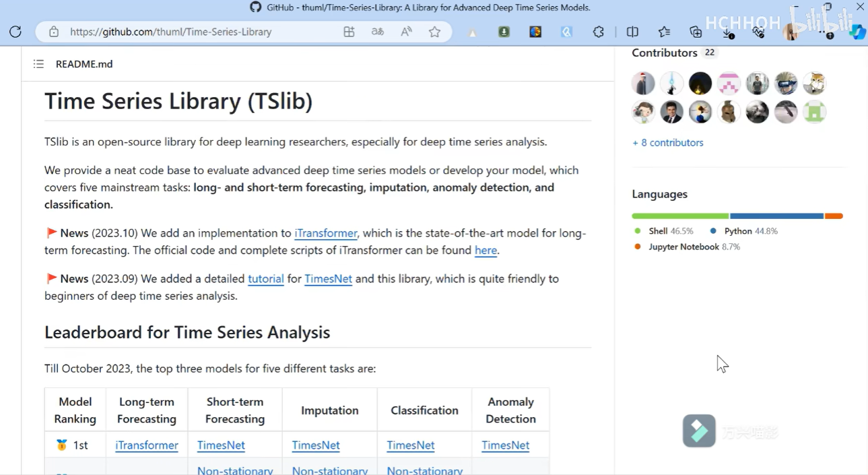The image size is (868, 475).
Task: Show the + 8 contributors link
Action: 668,143
